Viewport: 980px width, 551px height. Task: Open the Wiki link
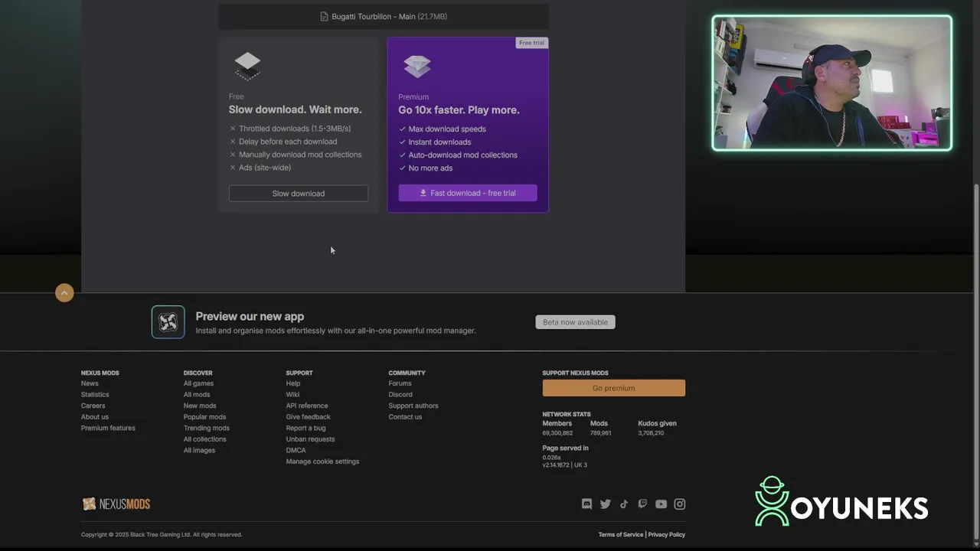coord(292,395)
